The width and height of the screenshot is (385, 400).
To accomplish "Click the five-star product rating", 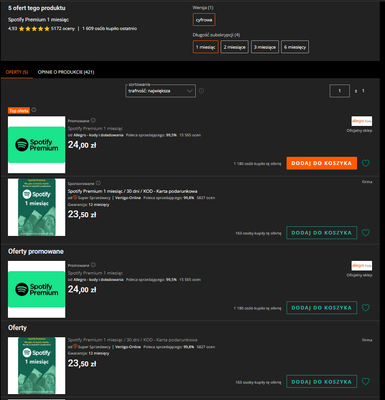I will pyautogui.click(x=34, y=29).
